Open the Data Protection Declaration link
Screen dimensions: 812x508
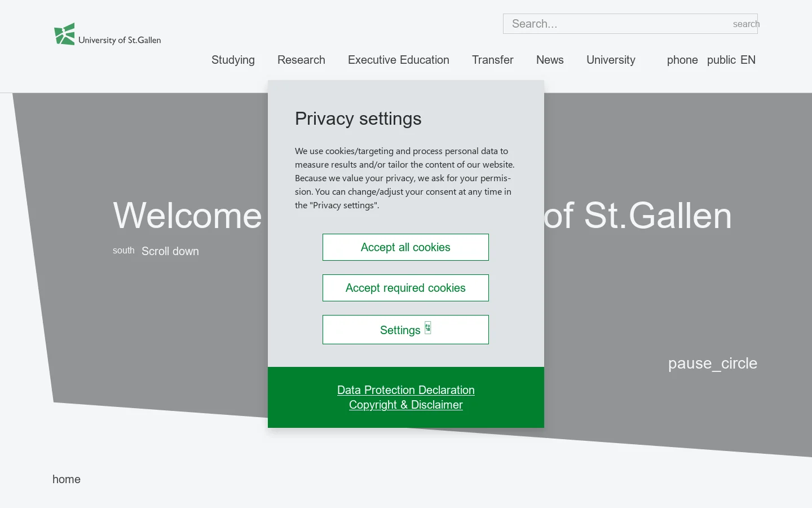tap(406, 390)
